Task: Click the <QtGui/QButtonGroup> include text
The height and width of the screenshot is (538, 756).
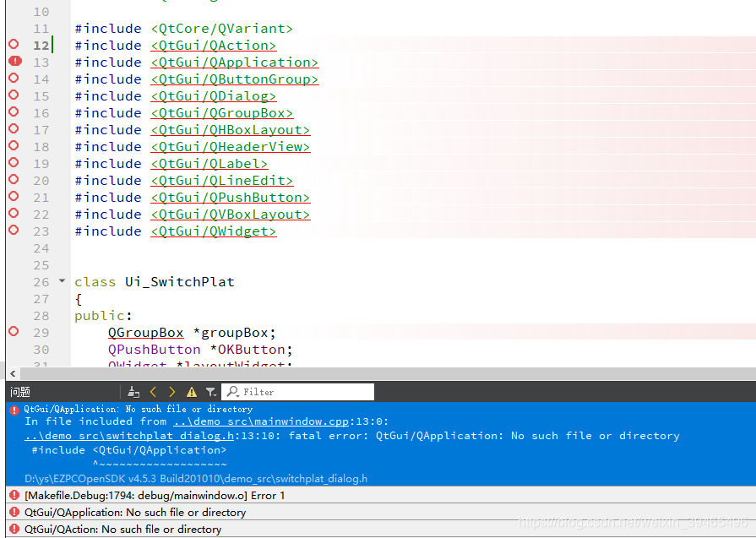Action: 235,79
